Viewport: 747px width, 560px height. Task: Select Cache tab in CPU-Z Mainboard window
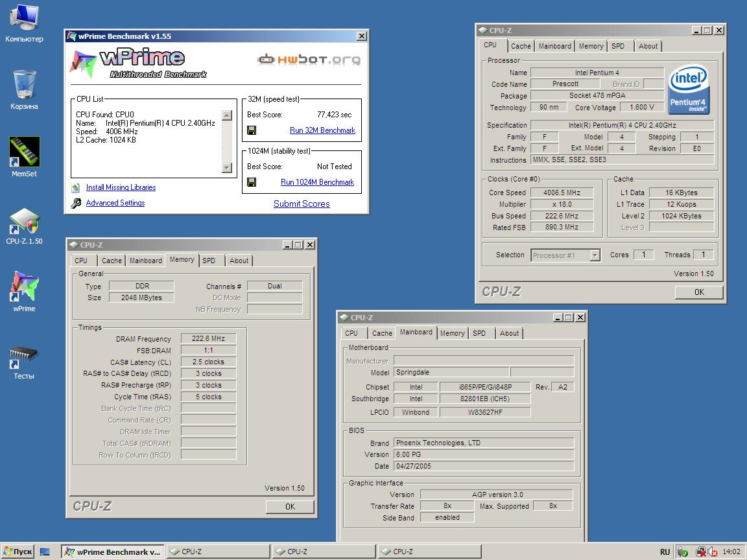tap(382, 333)
